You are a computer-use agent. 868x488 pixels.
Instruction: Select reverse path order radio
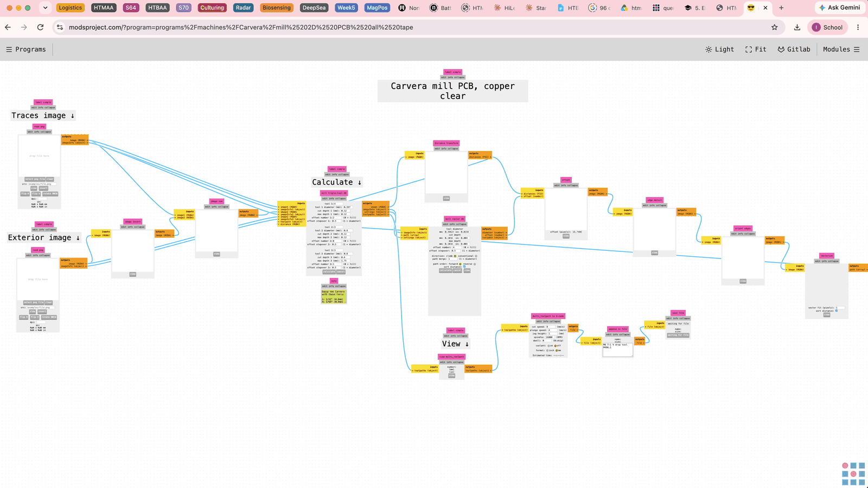point(475,264)
